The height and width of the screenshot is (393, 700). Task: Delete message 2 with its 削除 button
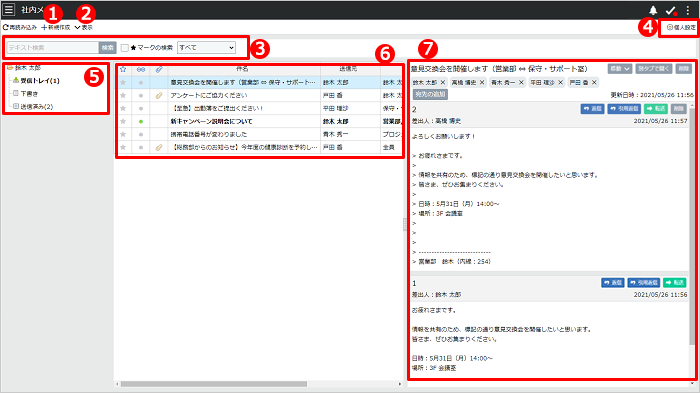[679, 109]
